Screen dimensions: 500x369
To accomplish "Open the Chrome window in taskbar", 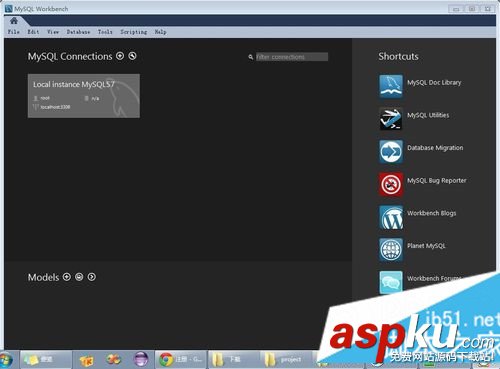I will 181,359.
